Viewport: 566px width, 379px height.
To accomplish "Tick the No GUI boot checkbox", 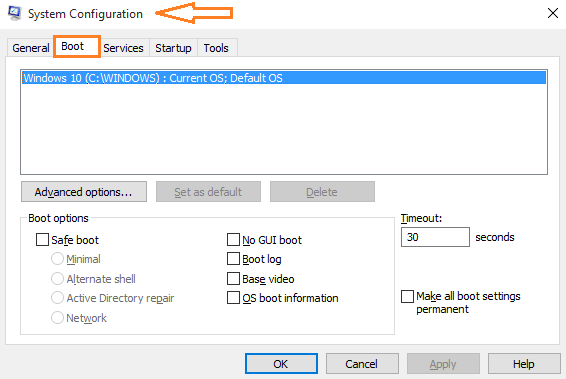I will (233, 239).
